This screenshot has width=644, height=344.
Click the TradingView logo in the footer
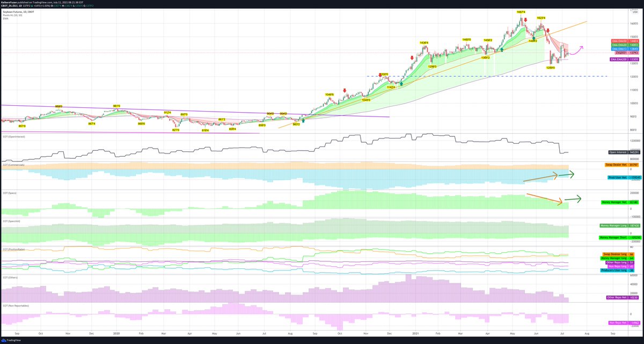coord(12,340)
